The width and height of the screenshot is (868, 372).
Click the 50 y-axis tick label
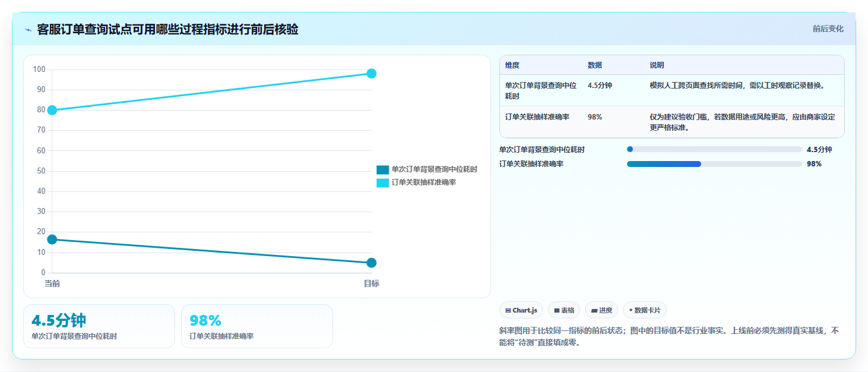(x=41, y=171)
